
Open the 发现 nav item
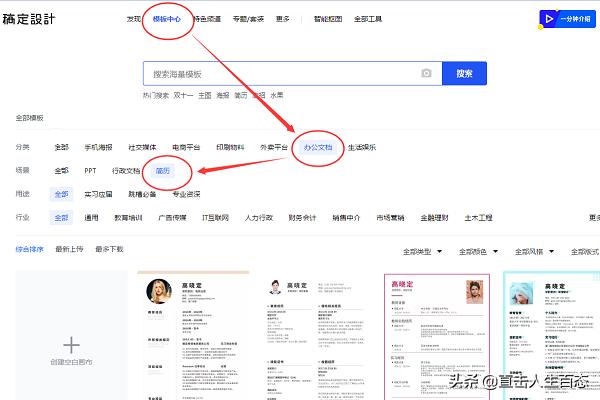(134, 19)
